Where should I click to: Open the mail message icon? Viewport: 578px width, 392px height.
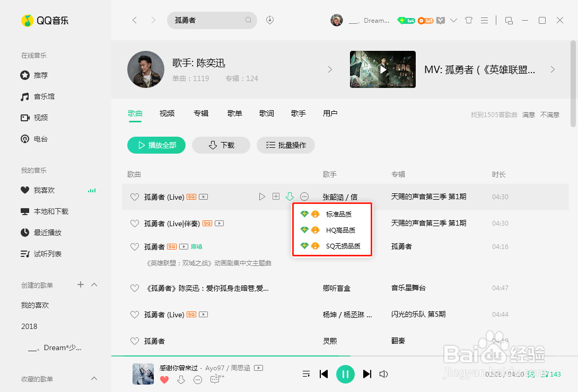coord(441,21)
